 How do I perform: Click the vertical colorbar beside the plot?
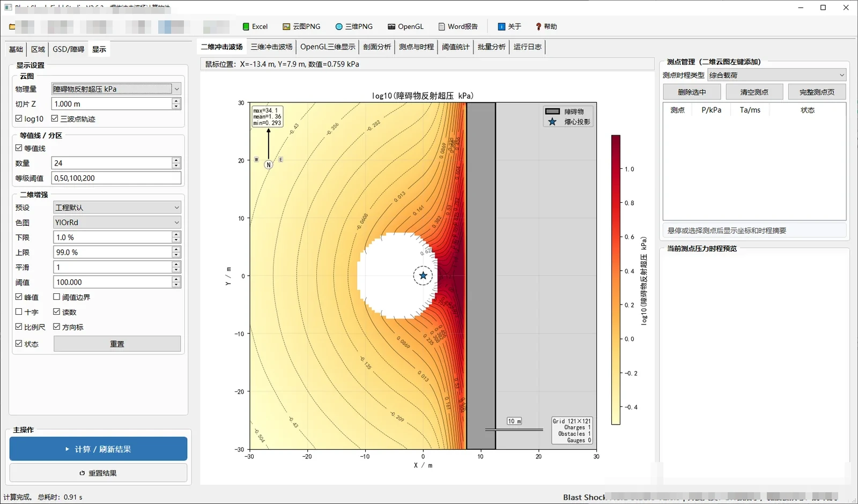616,280
